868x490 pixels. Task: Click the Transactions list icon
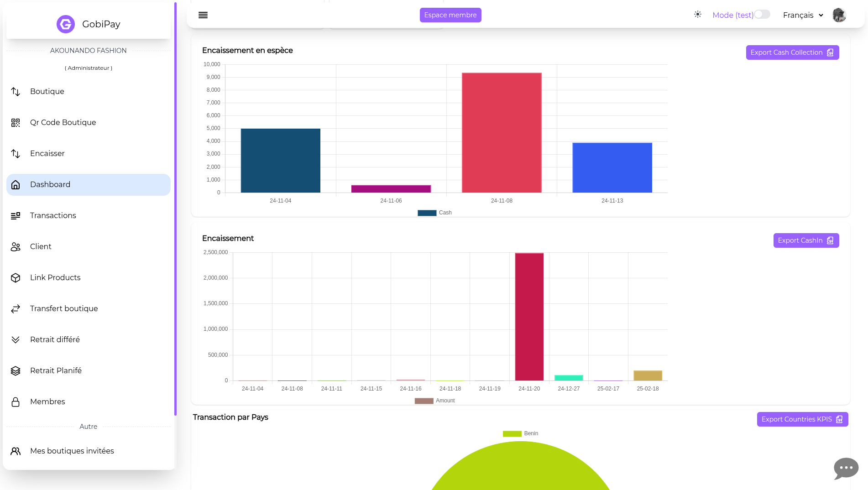(x=16, y=216)
